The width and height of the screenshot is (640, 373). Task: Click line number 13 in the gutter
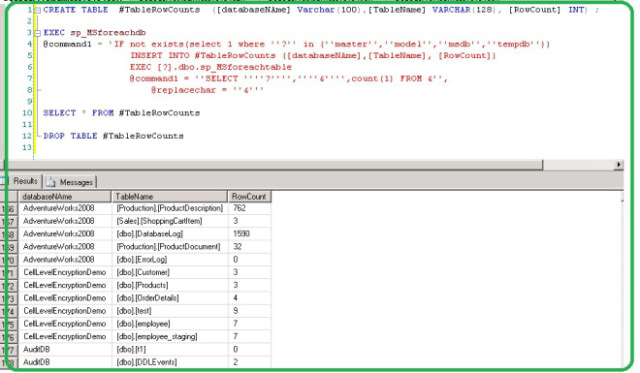27,147
